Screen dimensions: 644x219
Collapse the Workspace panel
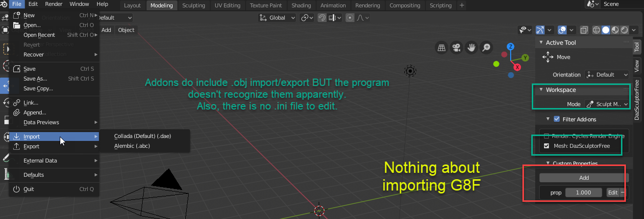point(541,90)
